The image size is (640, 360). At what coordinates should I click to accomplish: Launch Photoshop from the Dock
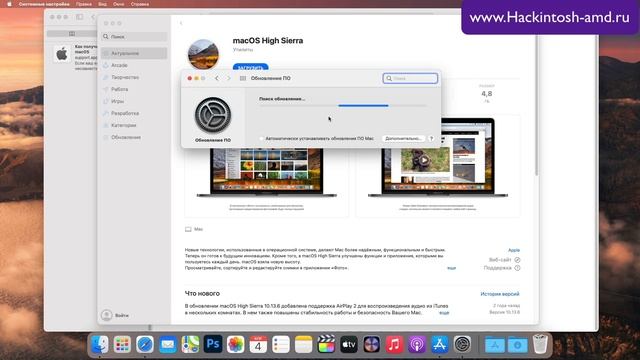(213, 344)
